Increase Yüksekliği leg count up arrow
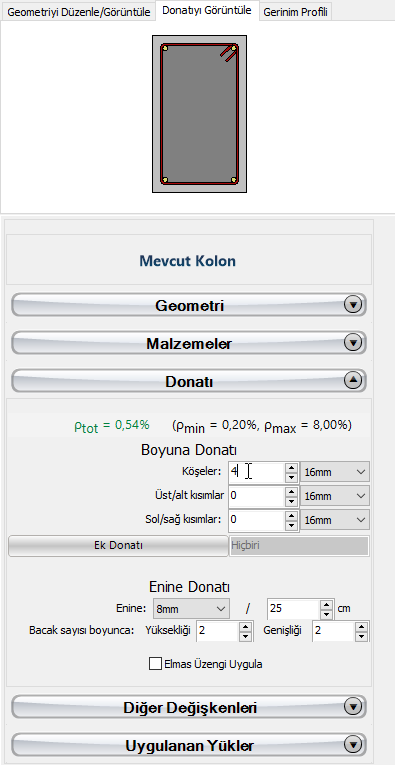The height and width of the screenshot is (765, 395). click(246, 626)
